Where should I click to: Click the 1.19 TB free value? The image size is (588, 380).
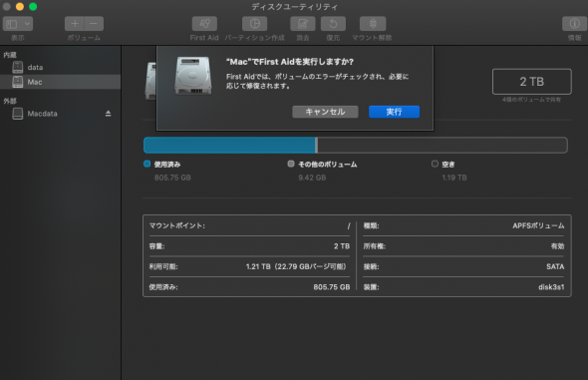click(454, 178)
